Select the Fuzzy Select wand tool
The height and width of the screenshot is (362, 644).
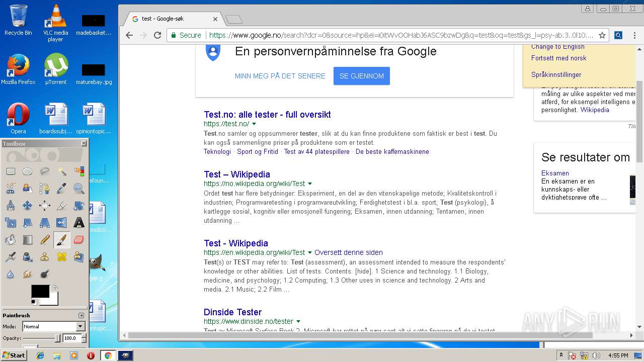[62, 171]
